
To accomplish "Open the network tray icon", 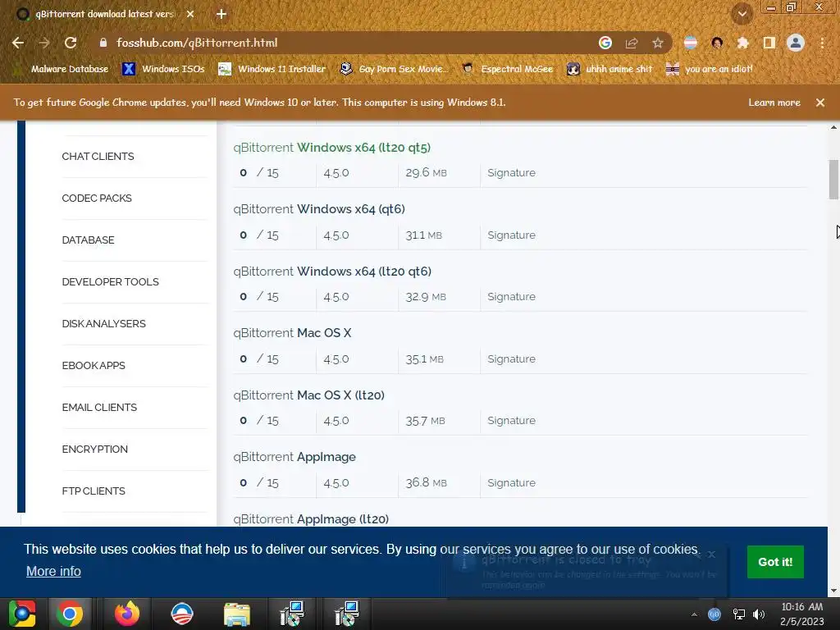I will [739, 614].
